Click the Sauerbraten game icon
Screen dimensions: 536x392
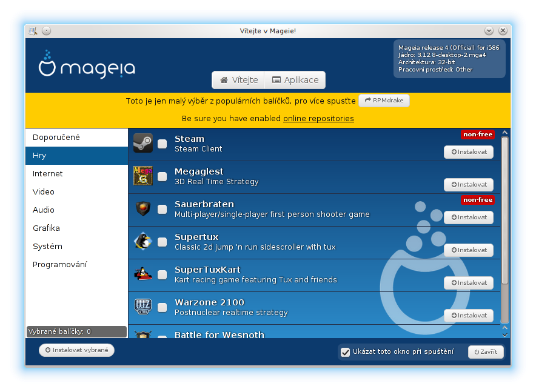(143, 209)
